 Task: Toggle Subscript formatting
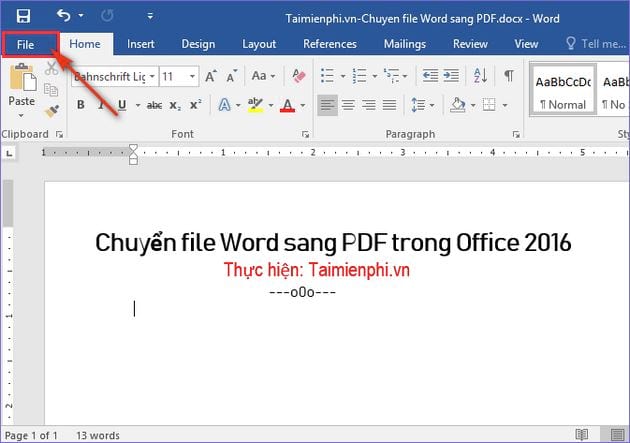pyautogui.click(x=175, y=106)
